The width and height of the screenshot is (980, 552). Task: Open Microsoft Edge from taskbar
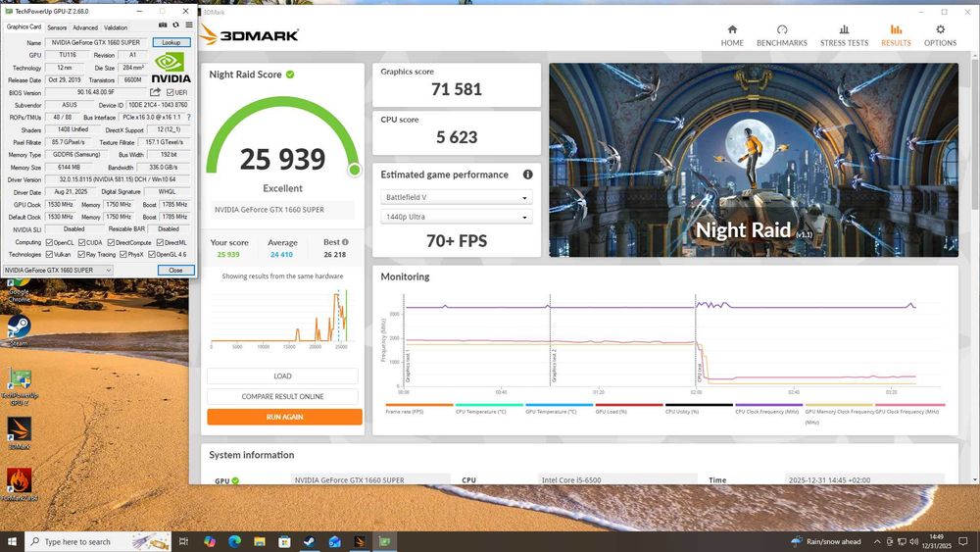(x=234, y=541)
